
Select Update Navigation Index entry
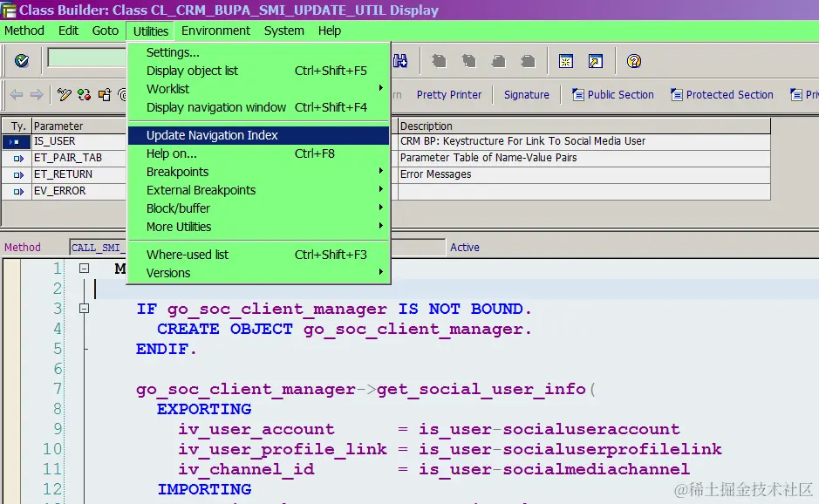[x=258, y=135]
